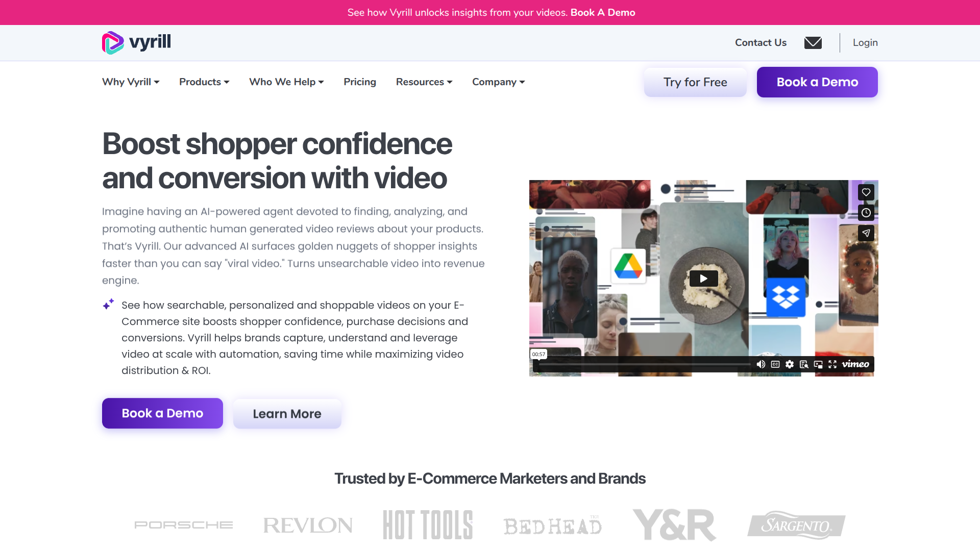Click the envelope icon next to Contact Us

[813, 43]
